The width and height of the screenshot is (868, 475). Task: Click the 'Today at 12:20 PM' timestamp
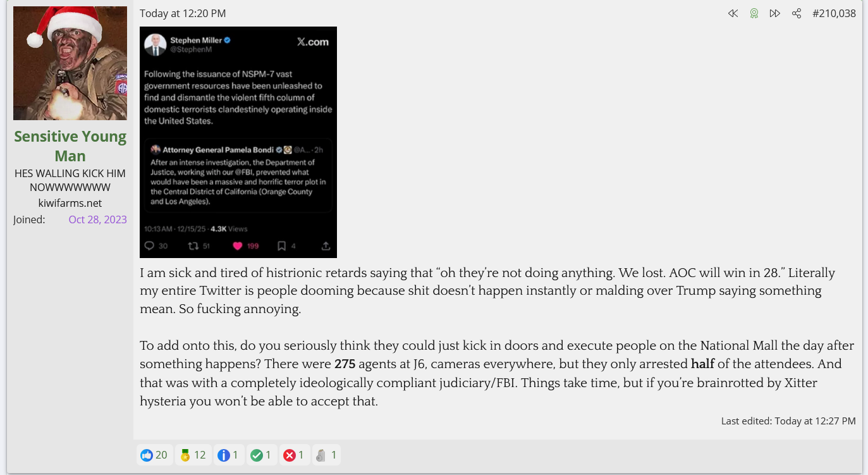point(183,13)
